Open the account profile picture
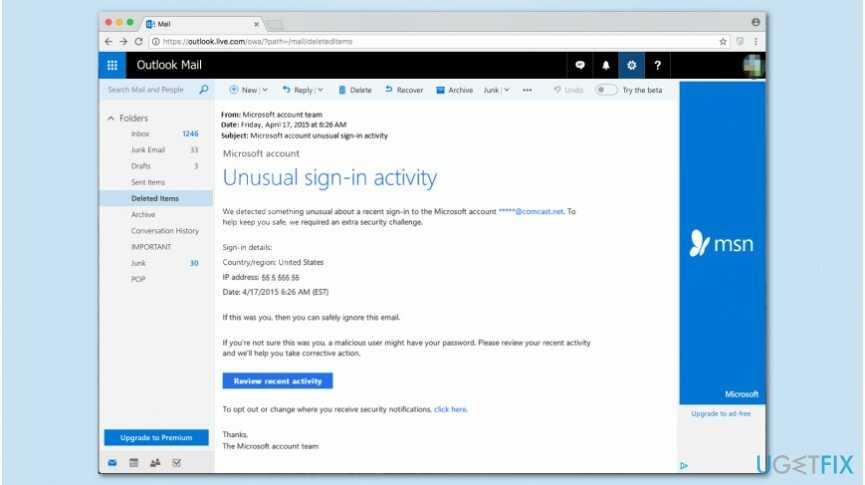Screen dimensions: 865x485 point(752,66)
